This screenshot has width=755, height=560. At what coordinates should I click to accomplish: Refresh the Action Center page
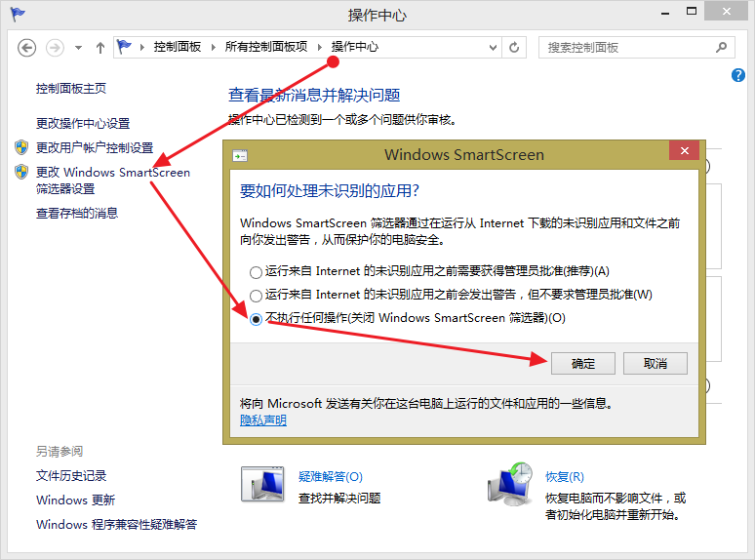click(514, 48)
